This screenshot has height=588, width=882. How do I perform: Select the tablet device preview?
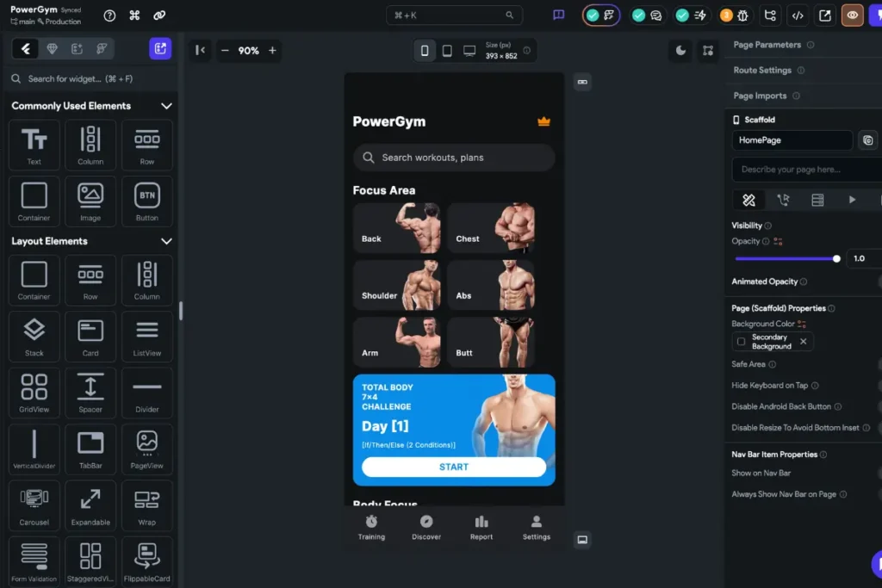pos(447,51)
